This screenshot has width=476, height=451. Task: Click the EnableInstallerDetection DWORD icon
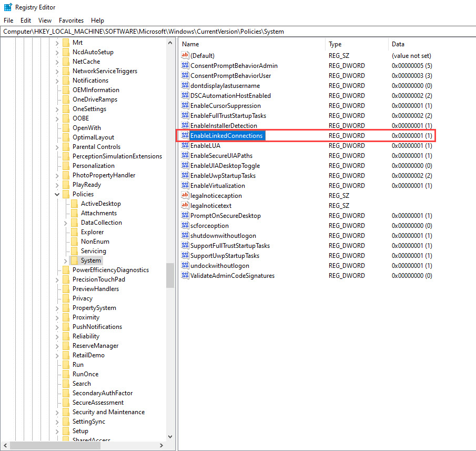click(185, 125)
